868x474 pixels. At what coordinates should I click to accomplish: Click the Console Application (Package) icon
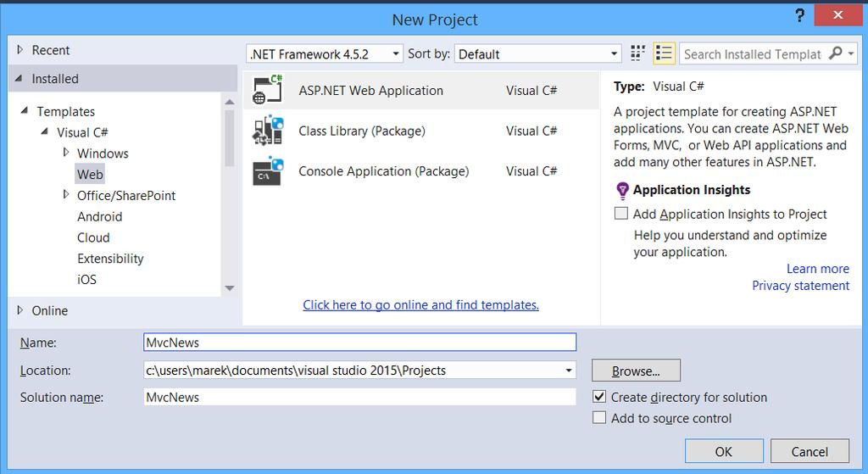[268, 171]
